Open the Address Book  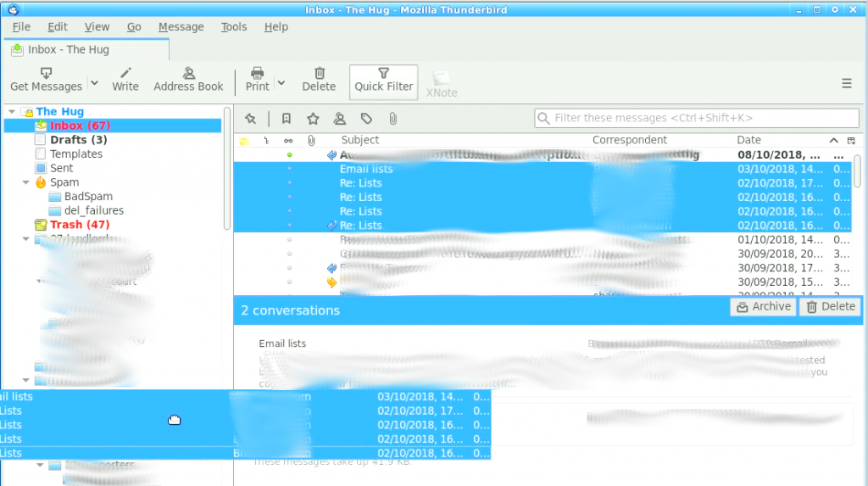tap(188, 80)
